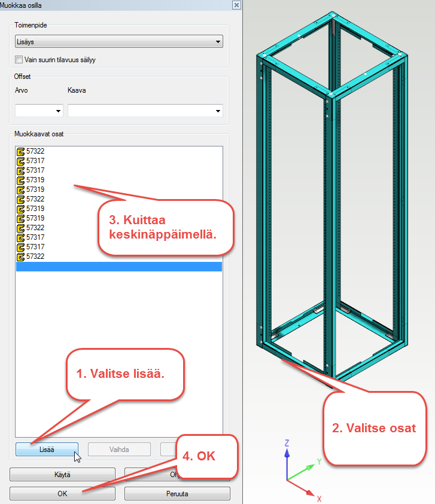Viewport: 435px width, 504px height.
Task: Cancel with the Peruuta button
Action: coord(177,494)
